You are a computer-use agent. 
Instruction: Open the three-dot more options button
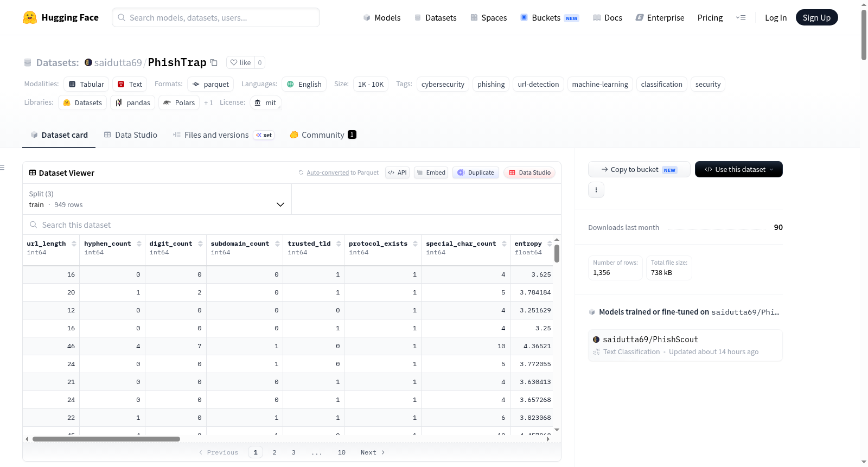(596, 190)
